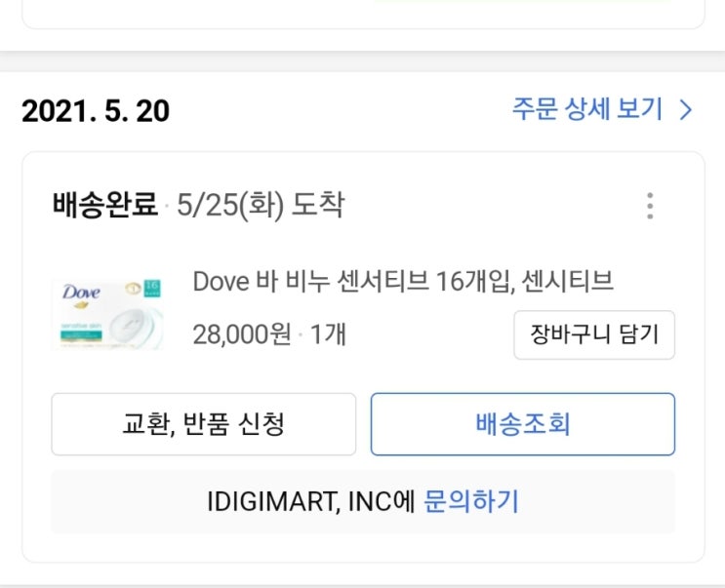The width and height of the screenshot is (725, 588).
Task: Tap the 5/25(화) 도착 arrival text
Action: pyautogui.click(x=261, y=206)
